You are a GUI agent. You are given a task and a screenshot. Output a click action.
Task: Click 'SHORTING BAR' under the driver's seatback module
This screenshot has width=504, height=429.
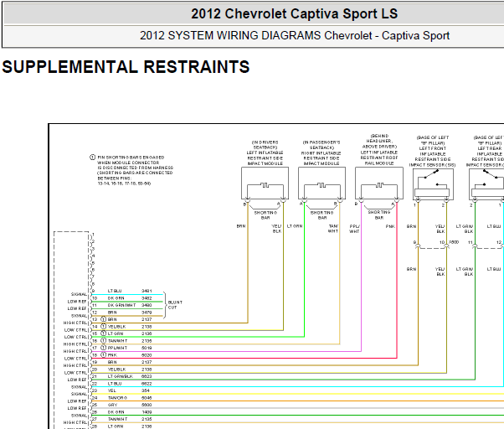265,215
